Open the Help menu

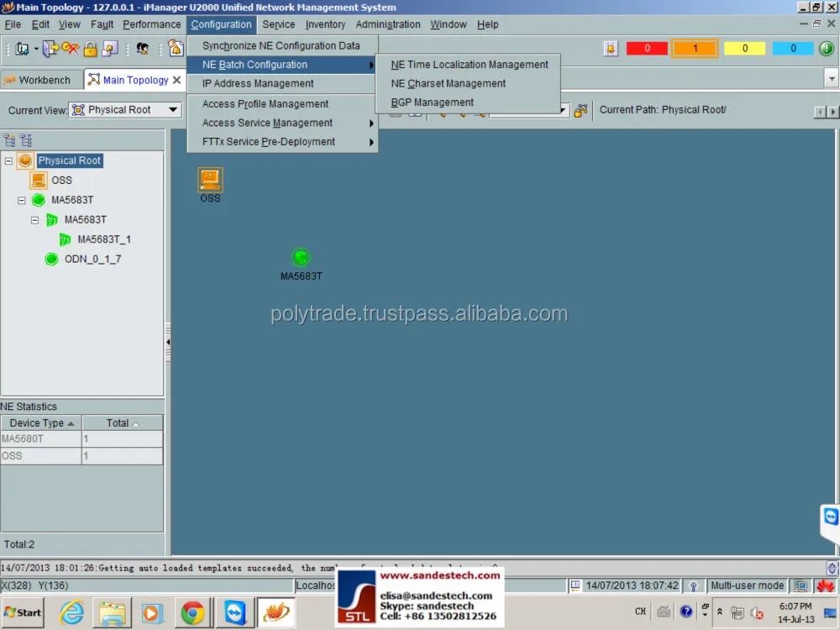487,24
